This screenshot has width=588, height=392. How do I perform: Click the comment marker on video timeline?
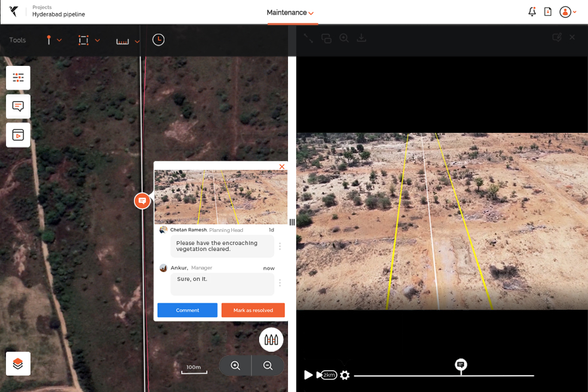461,364
